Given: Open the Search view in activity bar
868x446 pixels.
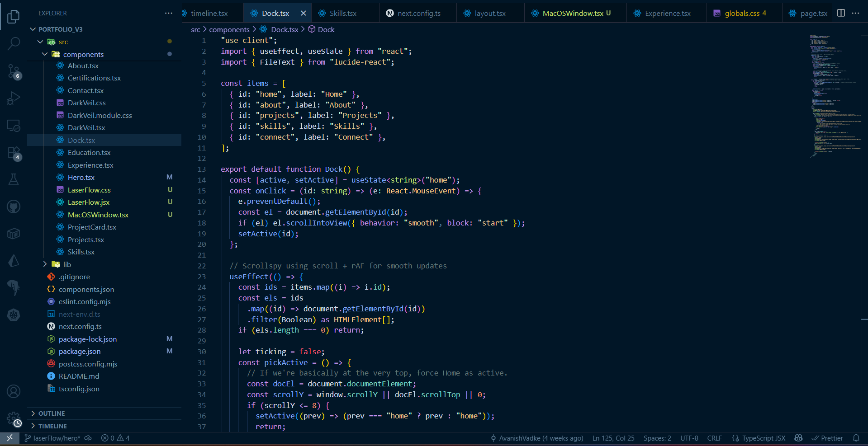Looking at the screenshot, I should pyautogui.click(x=14, y=44).
